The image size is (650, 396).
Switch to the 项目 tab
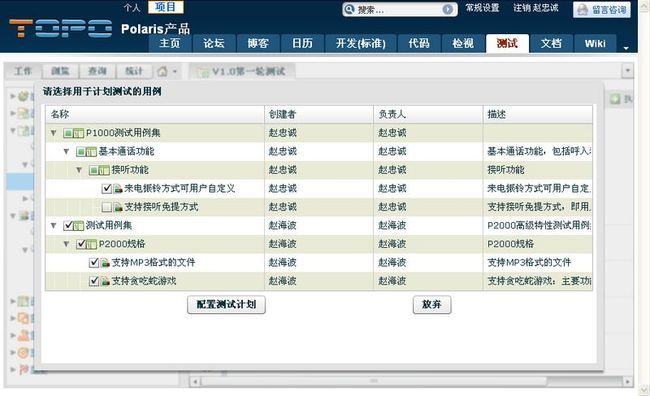coord(165,7)
